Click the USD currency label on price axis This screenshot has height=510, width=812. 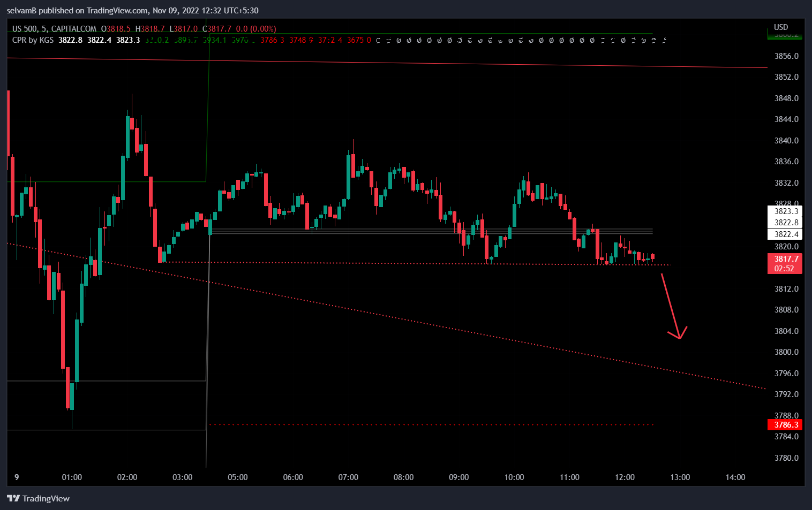[781, 27]
